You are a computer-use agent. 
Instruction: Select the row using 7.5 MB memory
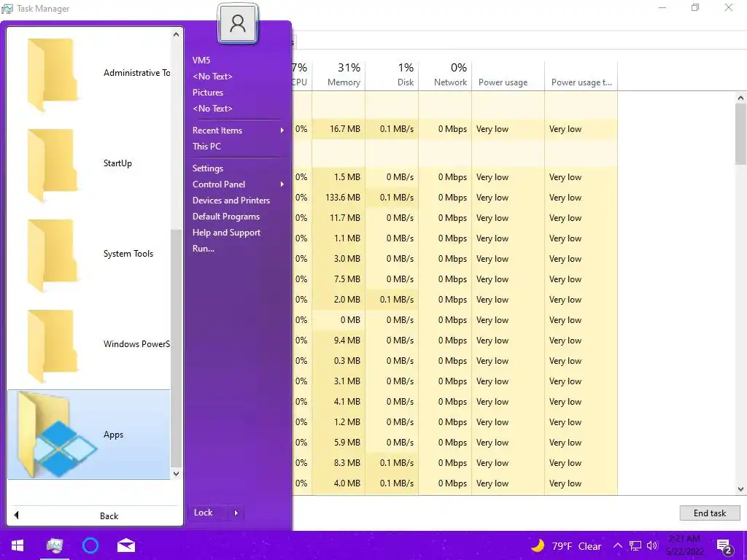(454, 279)
